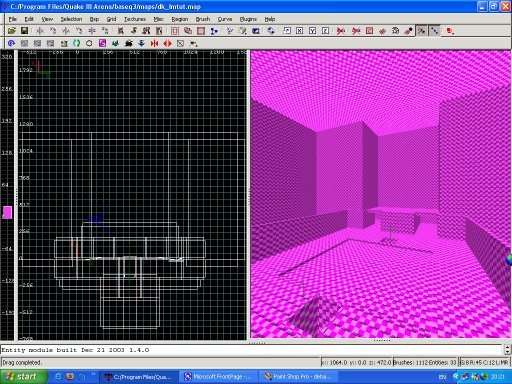The image size is (512, 384).
Task: Toggle drill down rows and columns
Action: click(x=434, y=31)
